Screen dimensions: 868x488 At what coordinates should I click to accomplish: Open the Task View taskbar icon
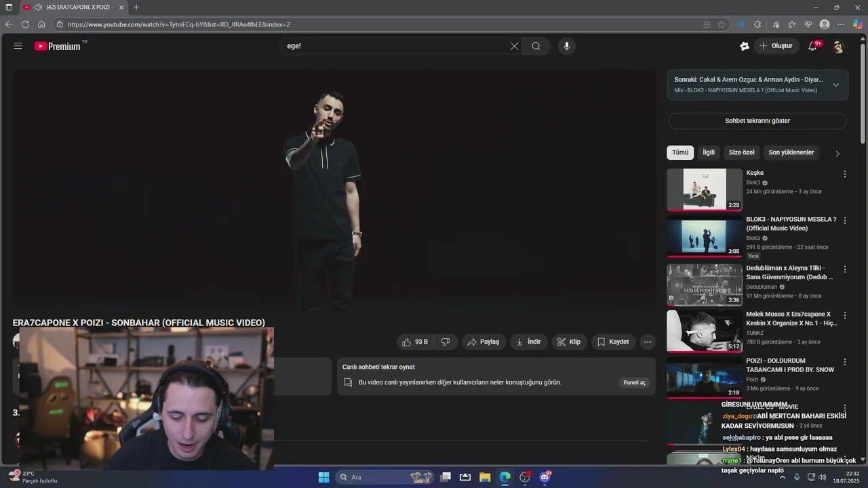tap(446, 477)
